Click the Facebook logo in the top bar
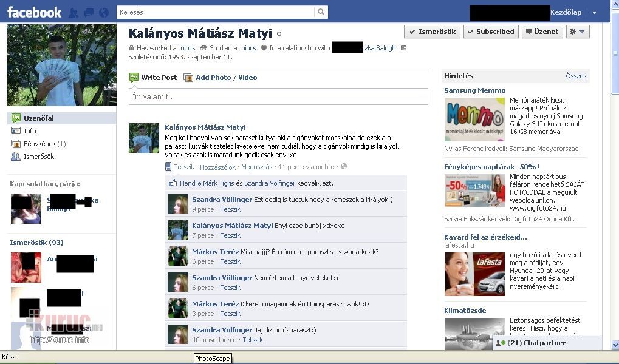The height and width of the screenshot is (364, 619). tap(34, 12)
